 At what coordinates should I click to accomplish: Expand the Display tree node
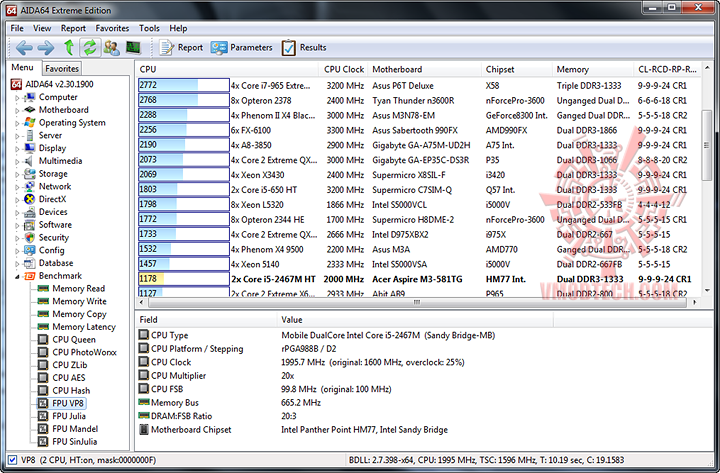click(17, 148)
